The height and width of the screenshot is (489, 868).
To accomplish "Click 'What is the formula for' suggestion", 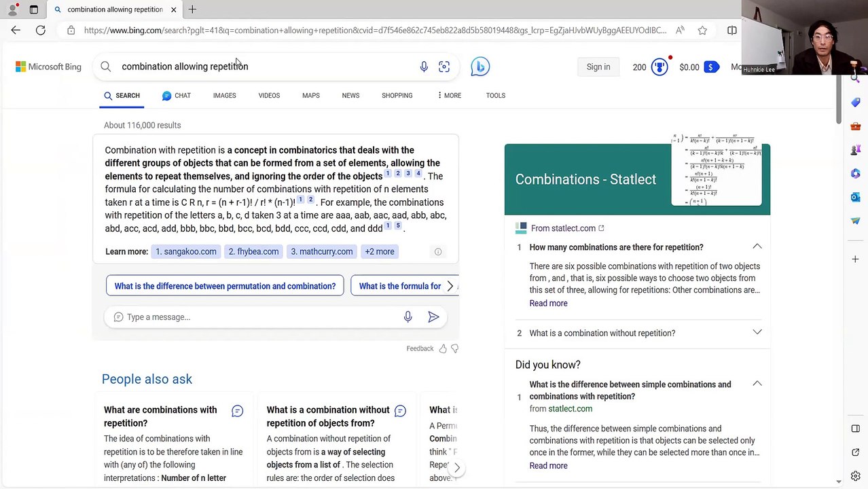I will click(x=400, y=286).
